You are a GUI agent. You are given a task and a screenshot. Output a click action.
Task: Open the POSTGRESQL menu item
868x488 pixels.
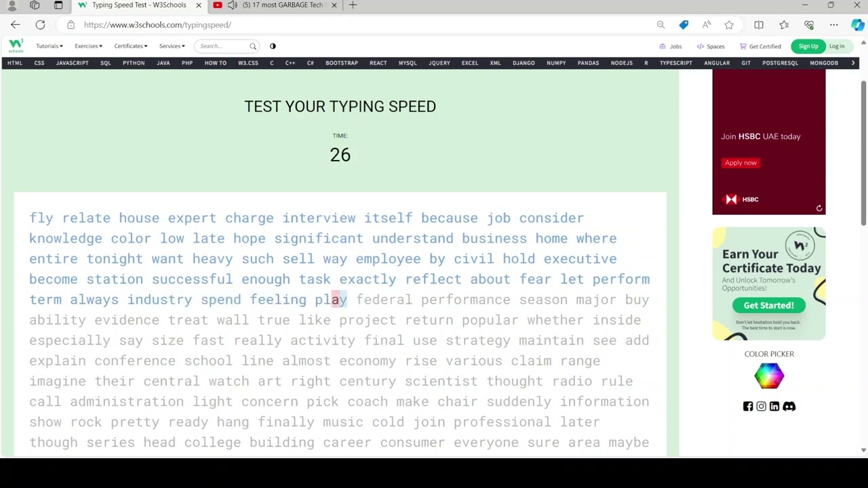tap(780, 63)
